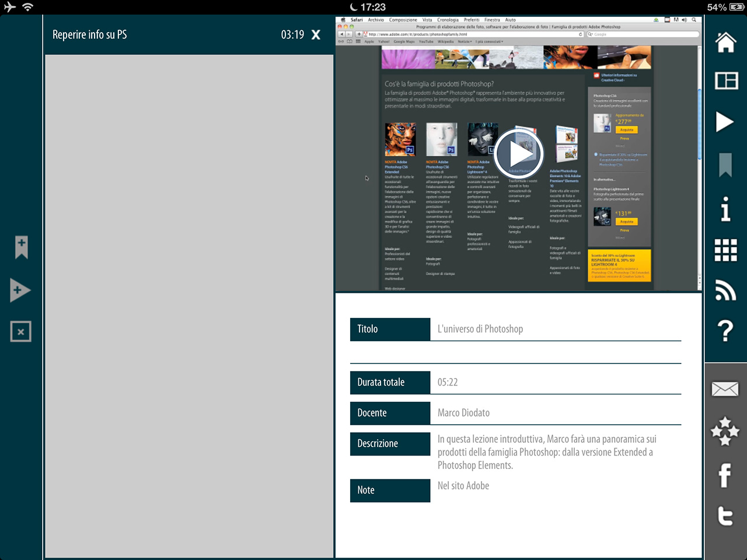Close the 'Reperire info su PS' panel
This screenshot has height=560, width=747.
pyautogui.click(x=316, y=35)
